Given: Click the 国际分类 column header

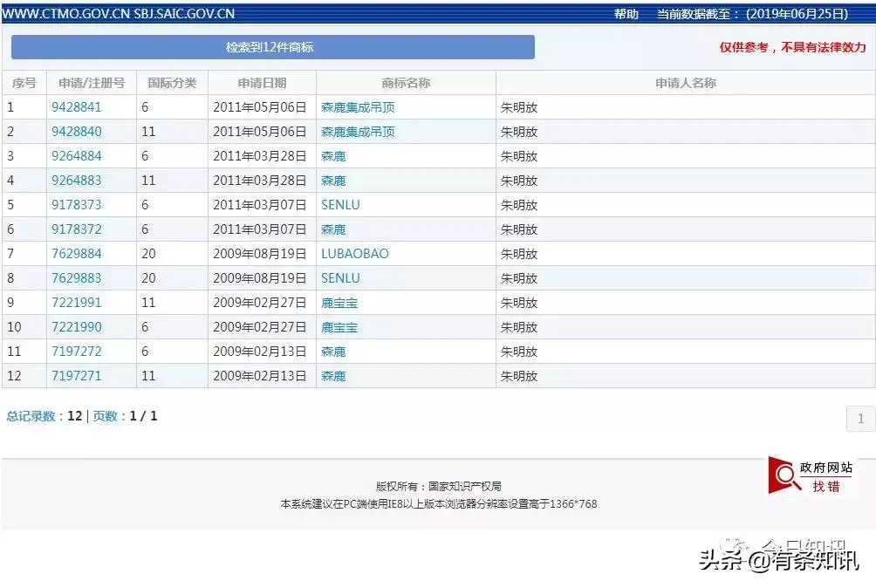Looking at the screenshot, I should (x=172, y=82).
